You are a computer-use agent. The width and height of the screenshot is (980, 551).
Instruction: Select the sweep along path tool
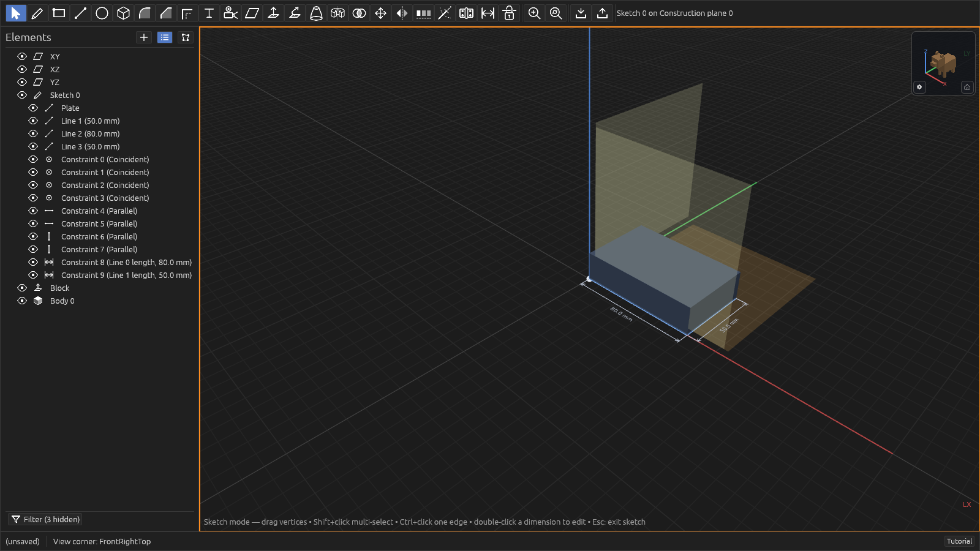click(x=295, y=13)
